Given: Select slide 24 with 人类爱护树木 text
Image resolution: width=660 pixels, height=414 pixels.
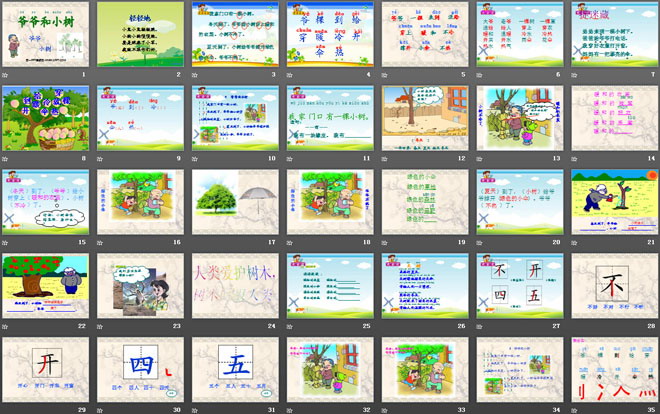Looking at the screenshot, I should (x=235, y=286).
